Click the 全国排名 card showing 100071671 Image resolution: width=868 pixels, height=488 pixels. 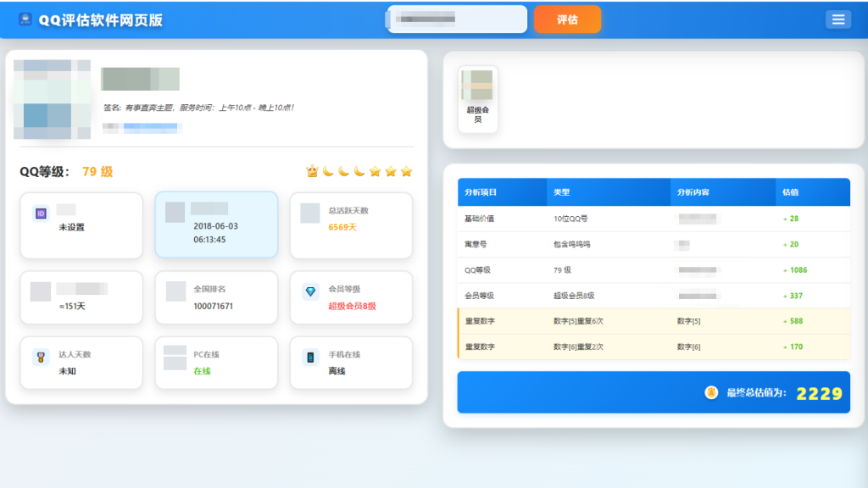click(216, 297)
